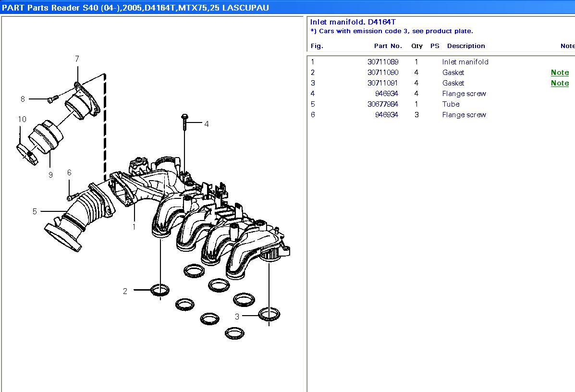Click quantity 1 in the Tube row

pyautogui.click(x=416, y=104)
